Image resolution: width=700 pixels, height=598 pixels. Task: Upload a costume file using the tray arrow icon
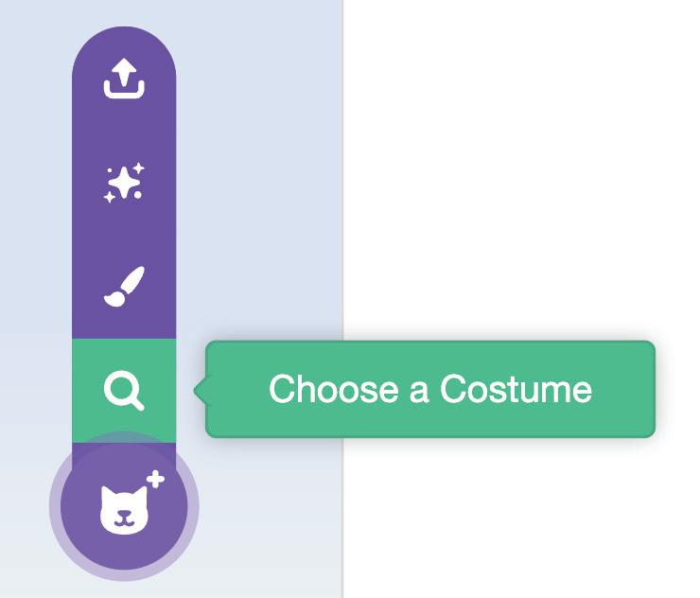click(x=124, y=79)
